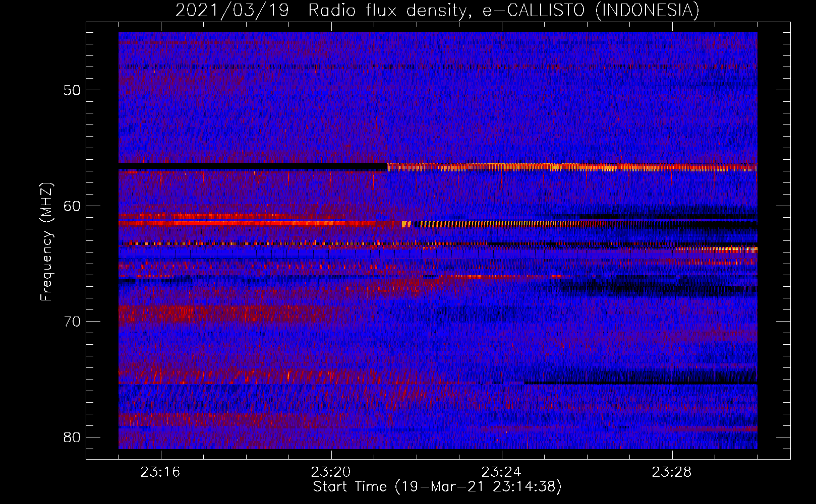
Task: Click the 23:20 time tick label
Action: coord(331,472)
